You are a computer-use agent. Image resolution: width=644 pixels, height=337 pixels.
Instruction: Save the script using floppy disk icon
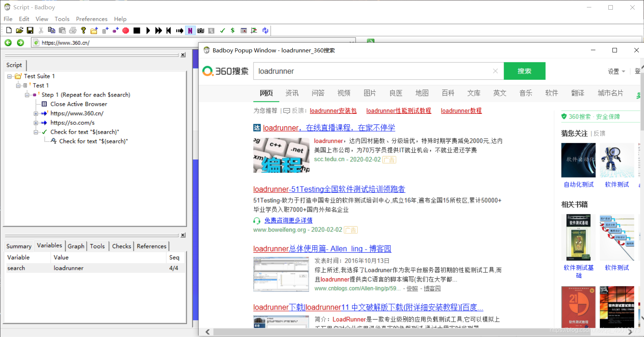[30, 30]
